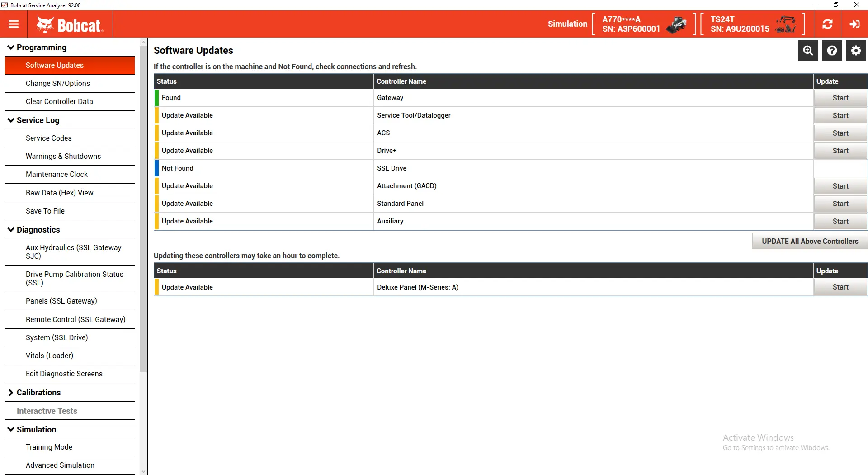Click the refresh connection icon
The width and height of the screenshot is (868, 475).
point(827,24)
